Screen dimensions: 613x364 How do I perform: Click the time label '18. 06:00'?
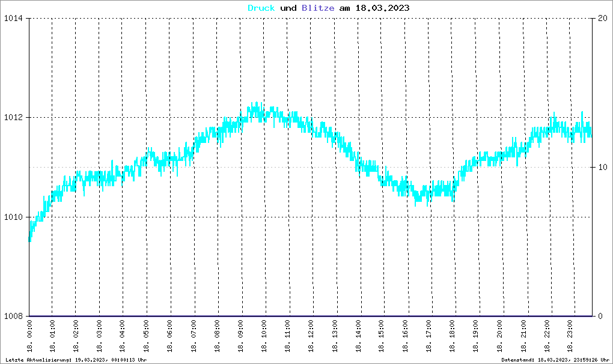169,336
